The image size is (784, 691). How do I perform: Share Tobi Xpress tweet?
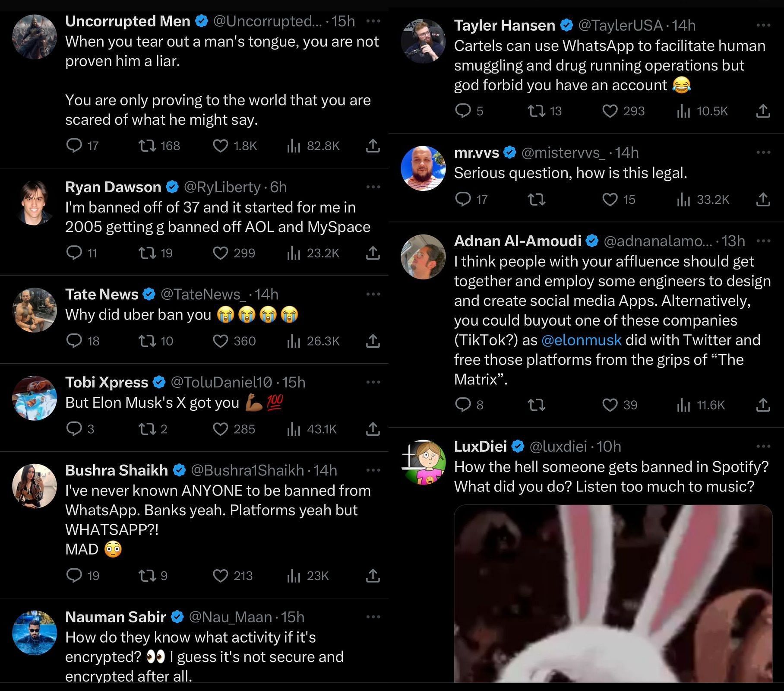[x=373, y=429]
